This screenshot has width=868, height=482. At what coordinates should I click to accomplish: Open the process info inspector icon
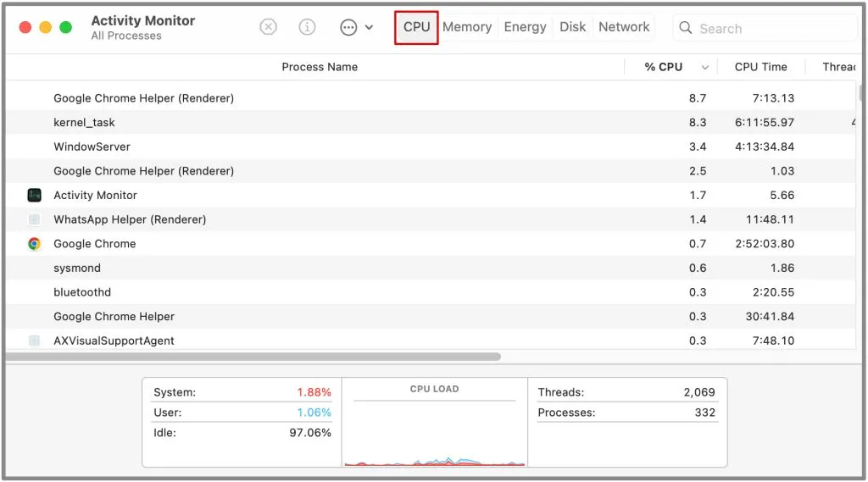307,26
